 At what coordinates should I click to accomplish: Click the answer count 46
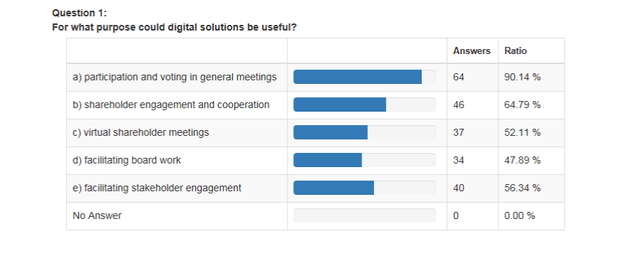(459, 105)
